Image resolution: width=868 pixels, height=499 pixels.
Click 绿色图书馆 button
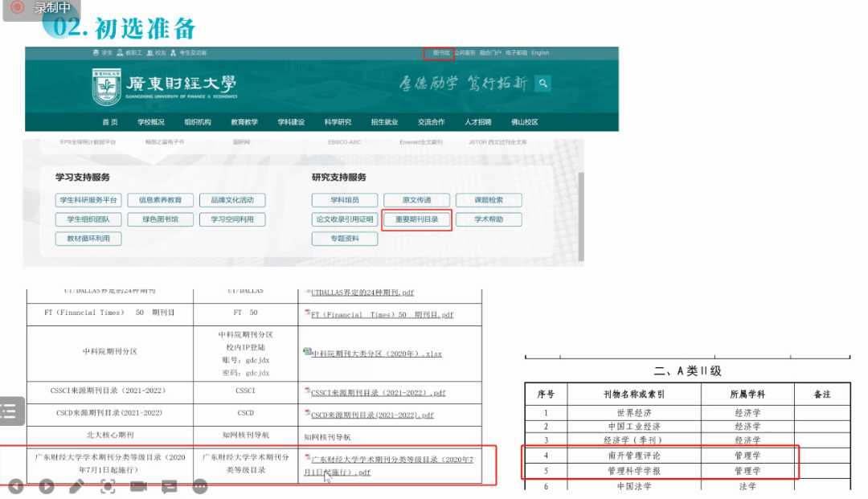(x=161, y=219)
